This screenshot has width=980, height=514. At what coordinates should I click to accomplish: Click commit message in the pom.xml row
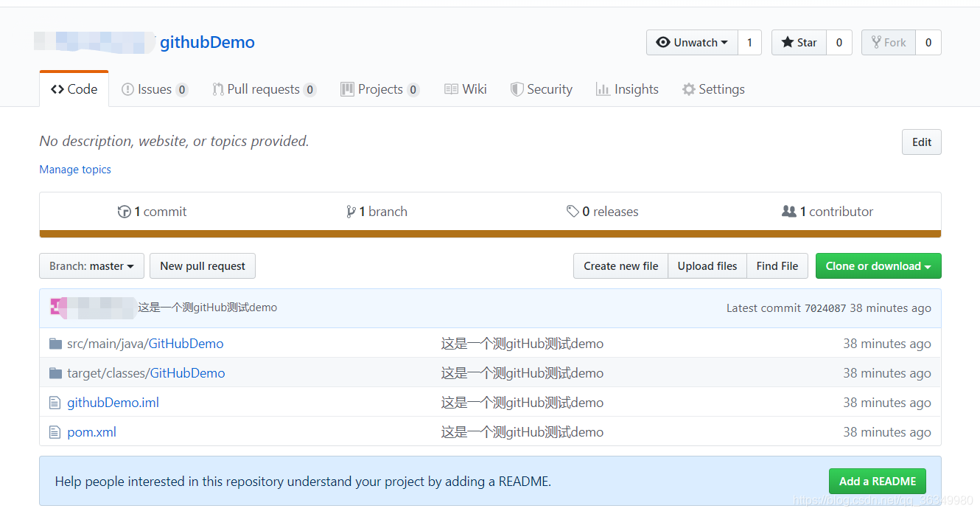pyautogui.click(x=522, y=432)
